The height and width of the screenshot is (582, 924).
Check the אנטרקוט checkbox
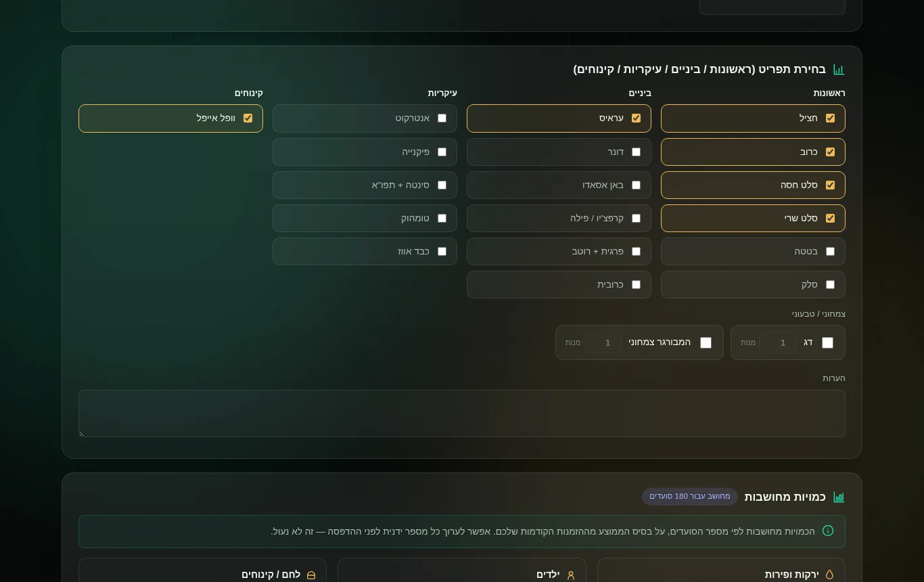pos(442,118)
